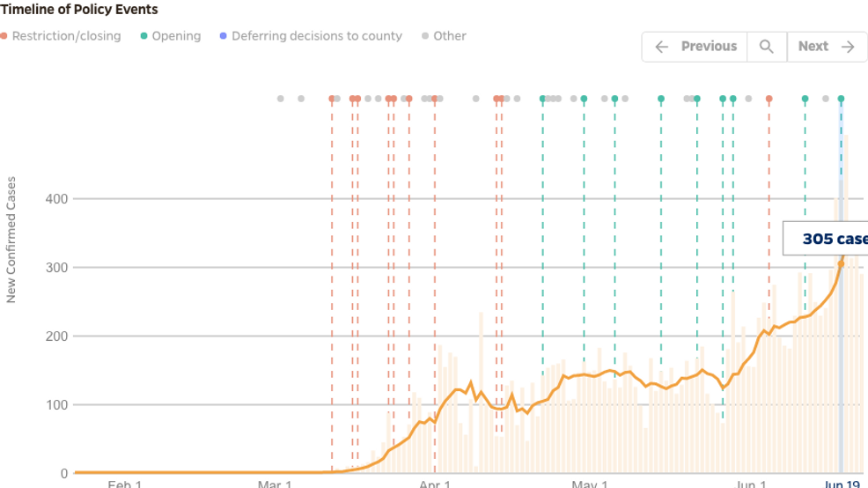
Task: Select the second gray marker in February
Action: pyautogui.click(x=301, y=99)
